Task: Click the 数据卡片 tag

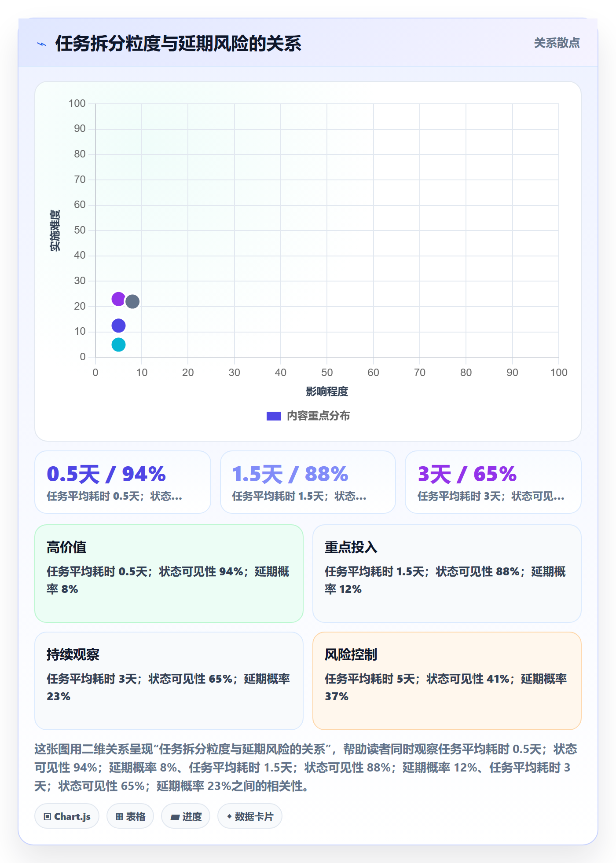Action: [250, 816]
